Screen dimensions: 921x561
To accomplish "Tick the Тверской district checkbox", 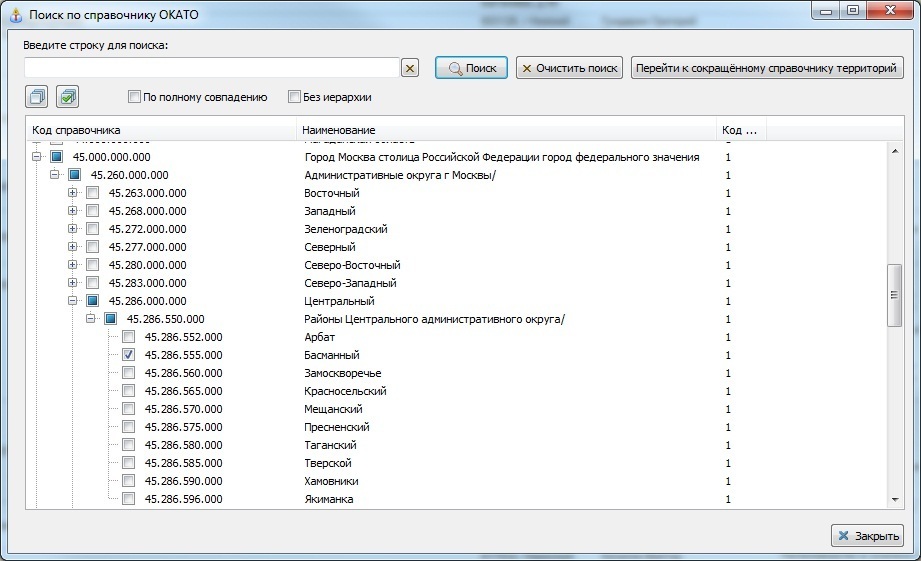I will (x=128, y=463).
